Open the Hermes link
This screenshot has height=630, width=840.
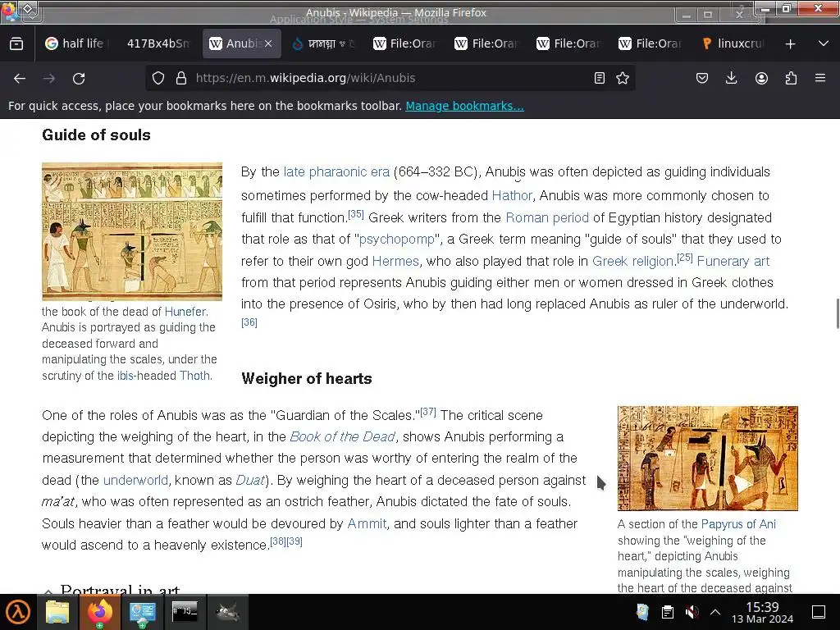[395, 261]
